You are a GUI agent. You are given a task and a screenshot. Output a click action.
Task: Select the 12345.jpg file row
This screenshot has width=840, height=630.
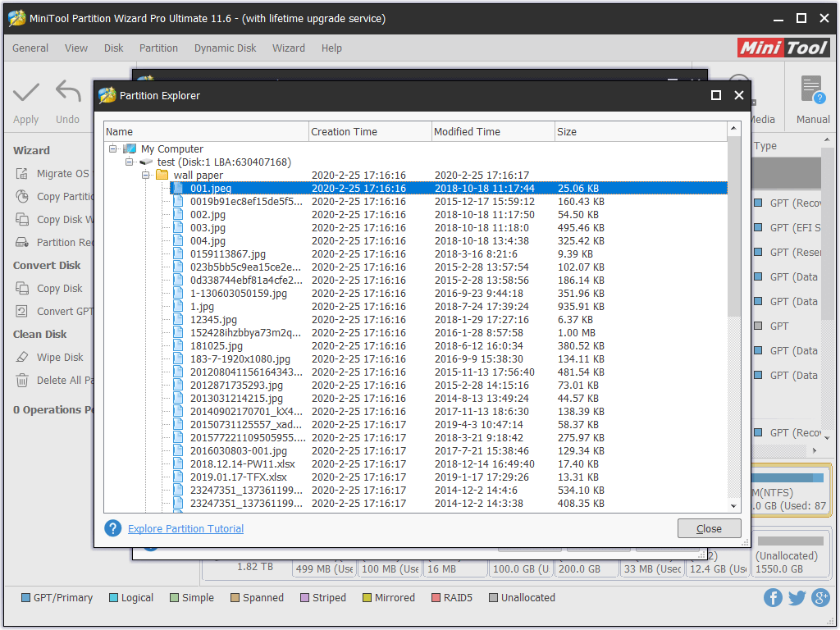click(x=449, y=320)
